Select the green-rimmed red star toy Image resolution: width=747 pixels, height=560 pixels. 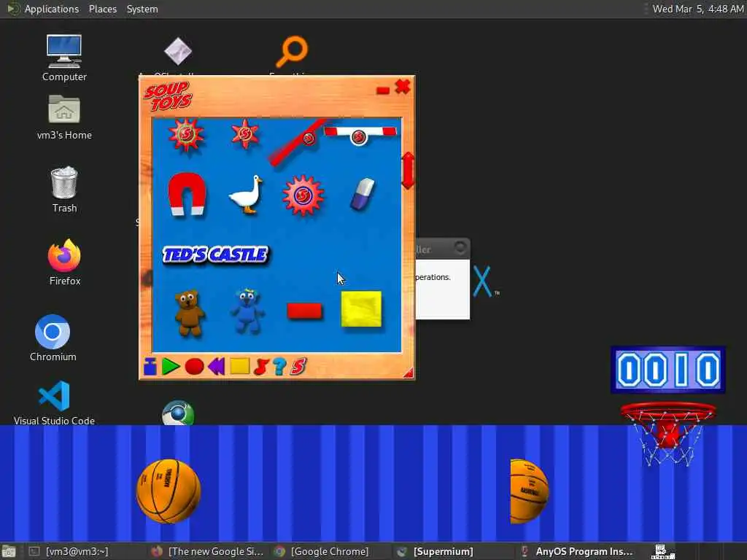tap(186, 135)
